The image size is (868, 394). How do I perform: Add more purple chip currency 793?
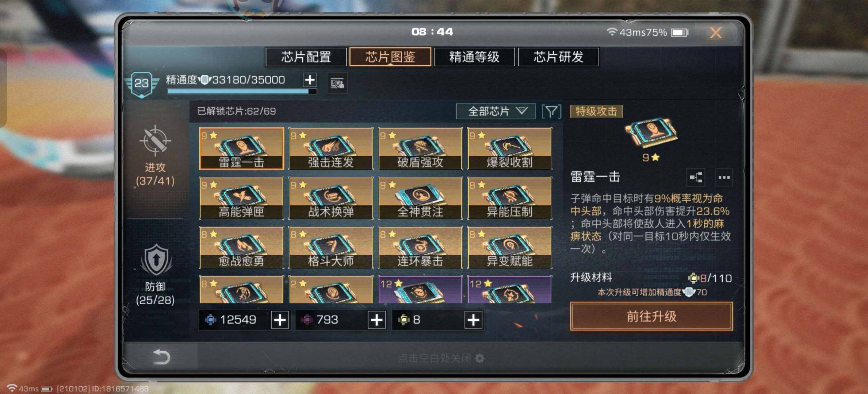[x=376, y=320]
